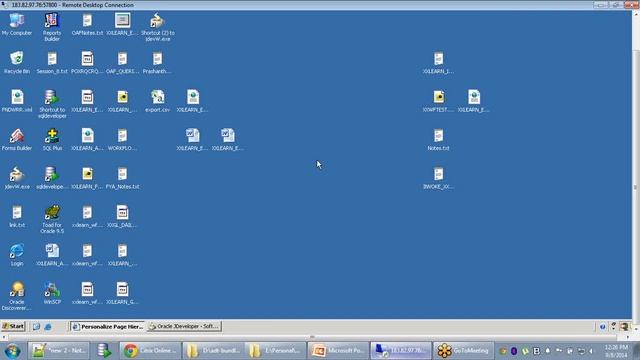Switch to Oracle JDeveloper taskbar window
This screenshot has width=640, height=360.
pos(184,327)
